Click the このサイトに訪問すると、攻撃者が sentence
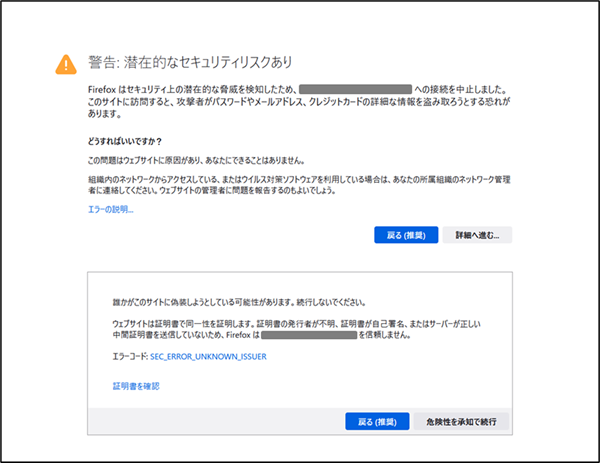Viewport: 600px width, 463px height. click(300, 102)
